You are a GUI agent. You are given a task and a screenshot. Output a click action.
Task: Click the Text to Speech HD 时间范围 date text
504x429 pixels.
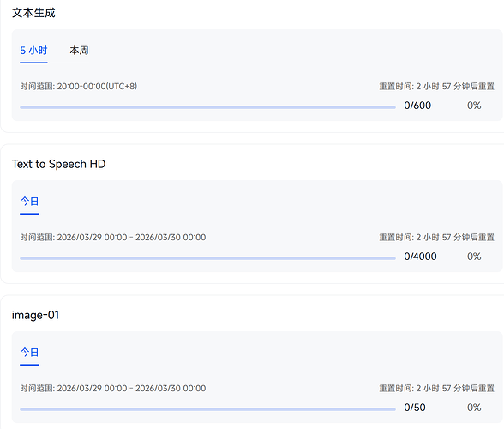(x=113, y=237)
